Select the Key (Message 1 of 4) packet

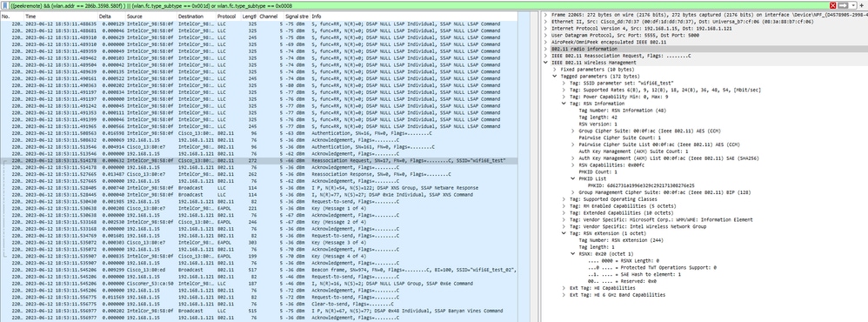(x=259, y=208)
